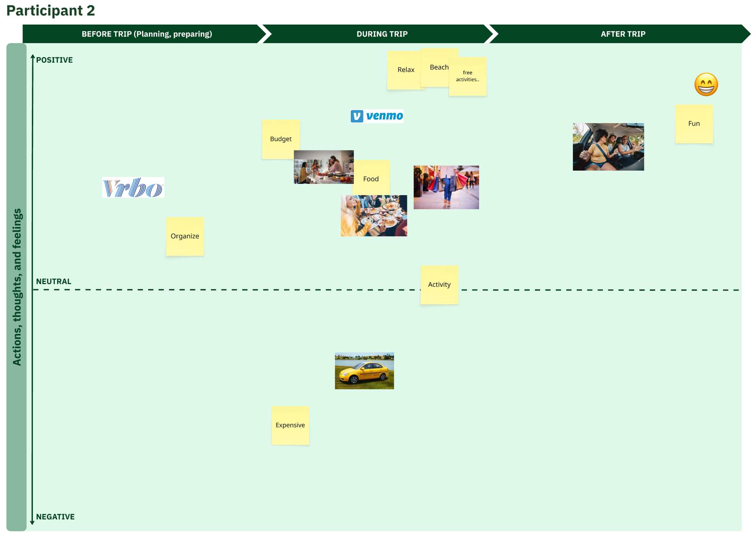Select the Expensive sticky note

click(290, 425)
